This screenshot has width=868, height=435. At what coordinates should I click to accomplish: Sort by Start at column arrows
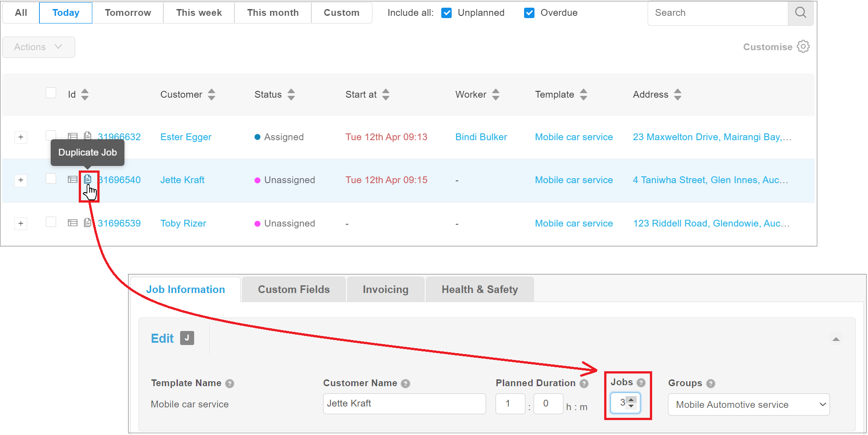click(386, 95)
